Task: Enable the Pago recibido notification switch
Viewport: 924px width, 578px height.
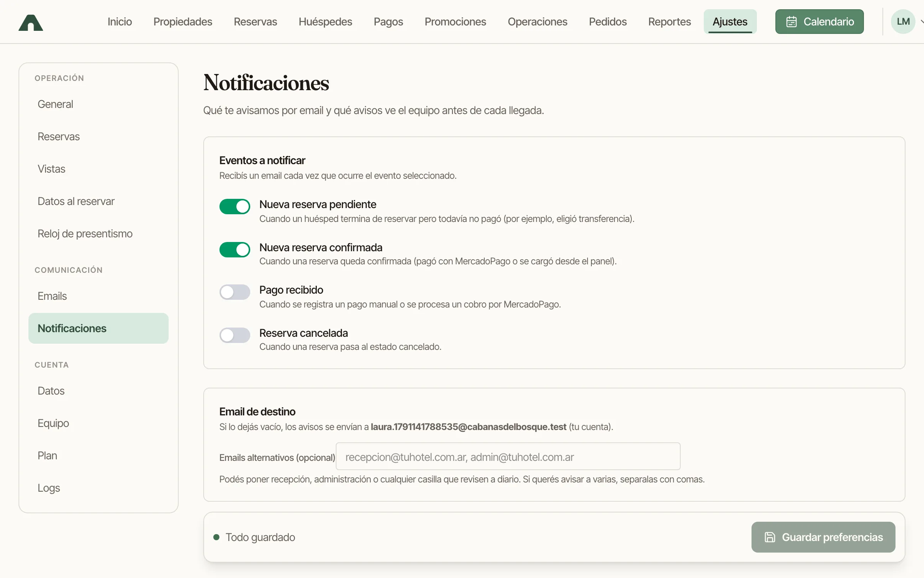Action: (234, 292)
